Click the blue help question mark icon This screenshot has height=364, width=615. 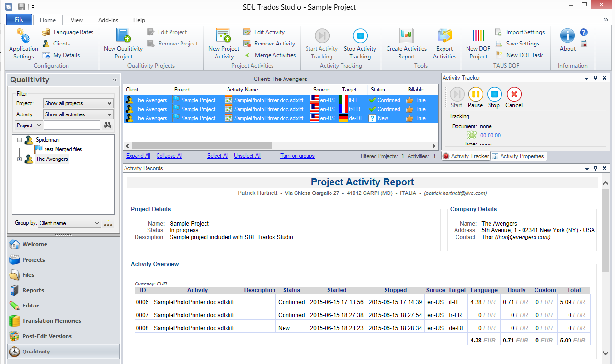pyautogui.click(x=583, y=33)
